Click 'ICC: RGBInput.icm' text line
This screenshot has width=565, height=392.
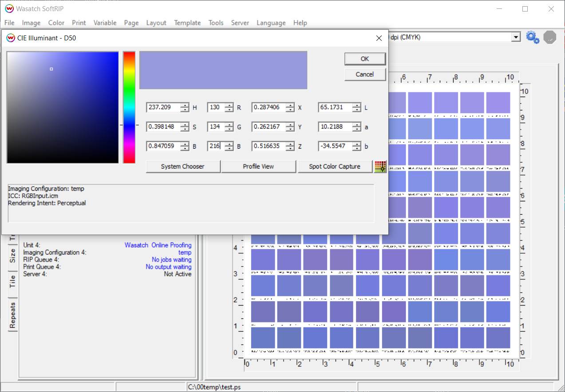(33, 196)
